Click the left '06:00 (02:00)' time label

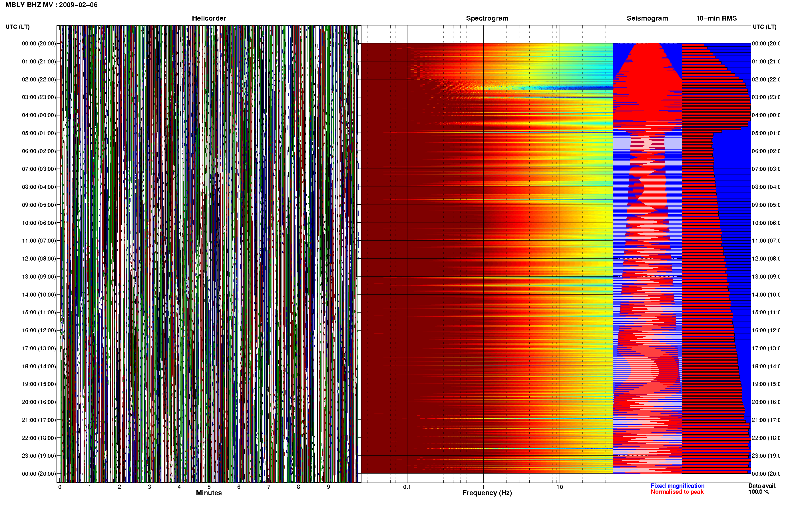[x=39, y=151]
